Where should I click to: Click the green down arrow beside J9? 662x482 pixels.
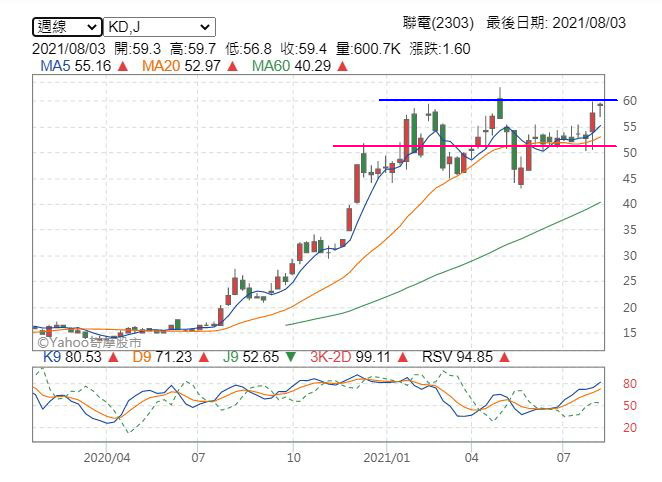point(291,357)
